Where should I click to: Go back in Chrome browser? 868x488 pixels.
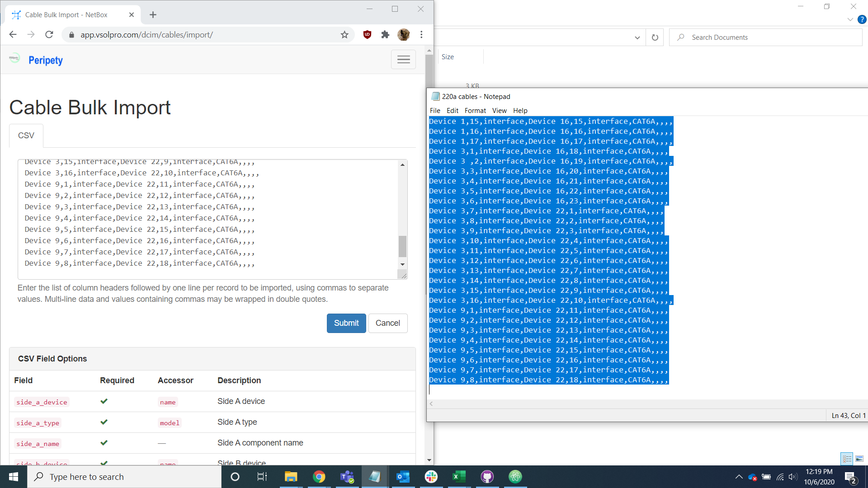click(x=13, y=35)
